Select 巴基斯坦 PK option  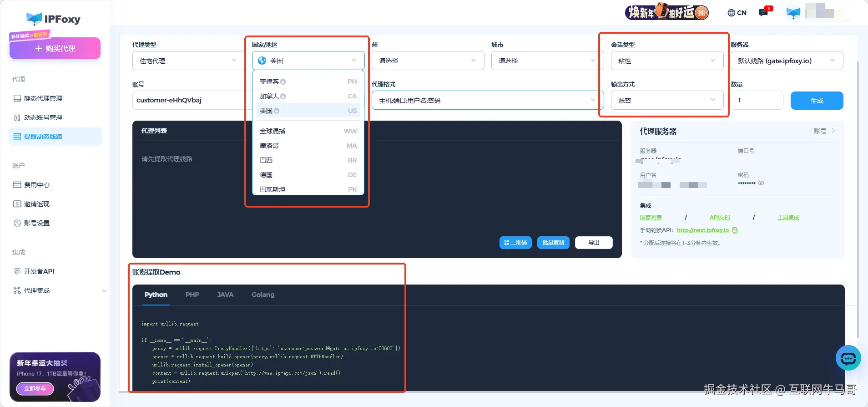[x=308, y=189]
